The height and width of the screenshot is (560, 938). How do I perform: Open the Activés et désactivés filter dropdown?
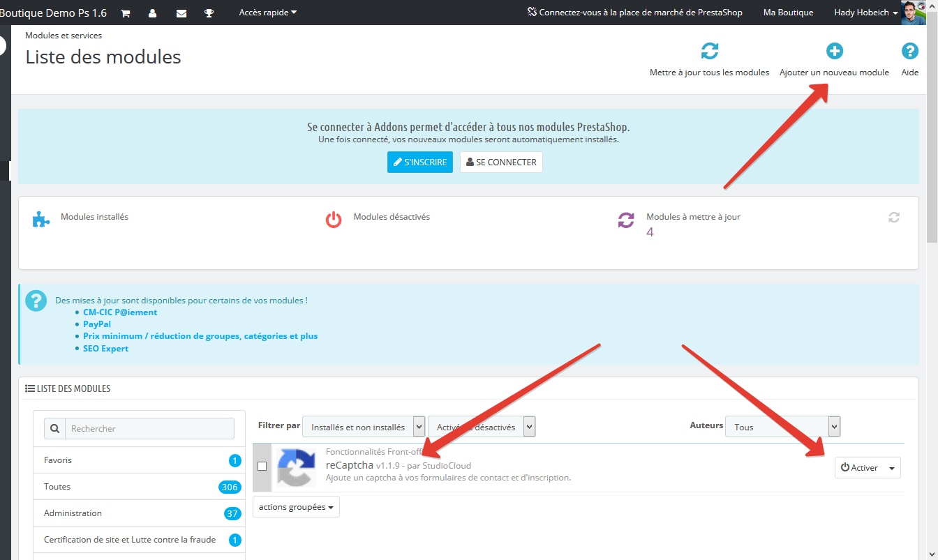[x=482, y=427]
